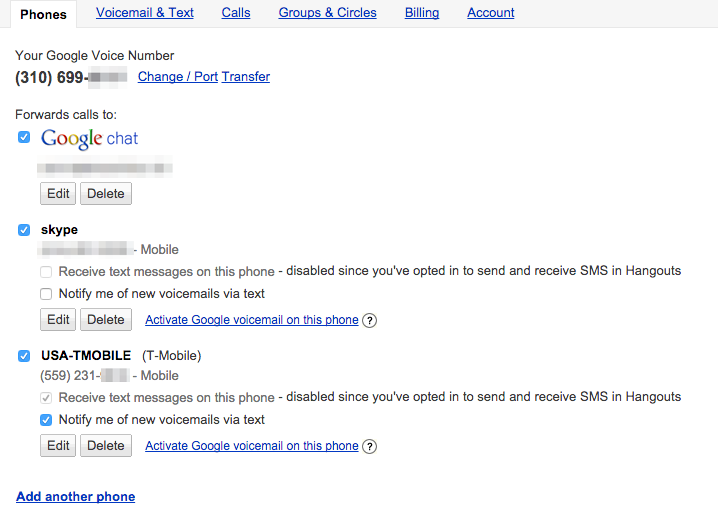Viewport: 718px width, 517px height.
Task: Disable USA-TMOBILE voicemail notification via text
Action: tap(46, 419)
